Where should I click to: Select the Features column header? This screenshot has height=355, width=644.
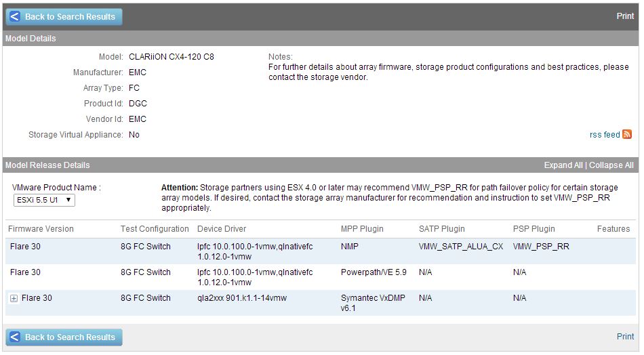tap(613, 228)
